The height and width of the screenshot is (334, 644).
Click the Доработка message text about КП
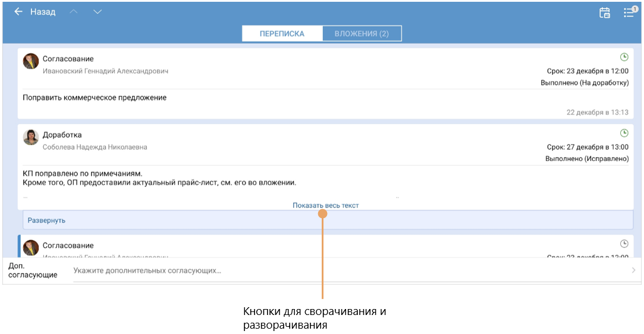pyautogui.click(x=159, y=178)
